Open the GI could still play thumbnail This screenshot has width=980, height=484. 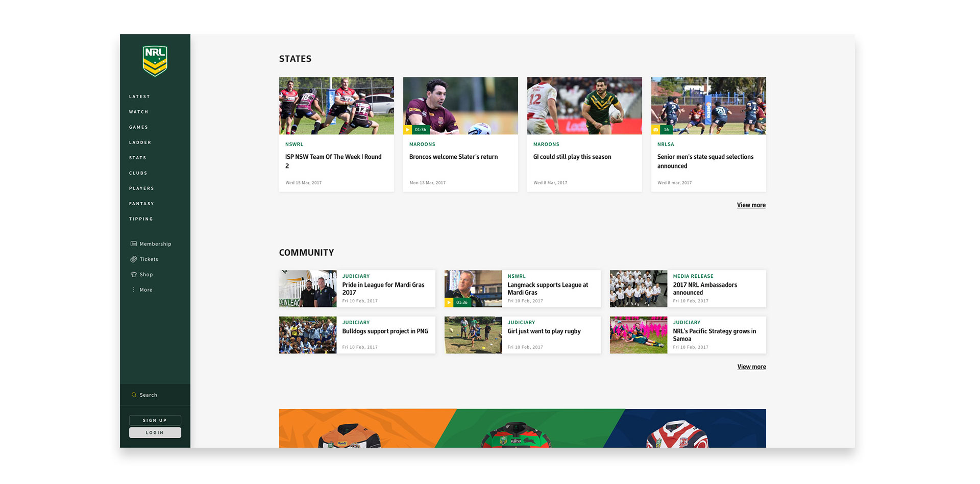point(584,106)
